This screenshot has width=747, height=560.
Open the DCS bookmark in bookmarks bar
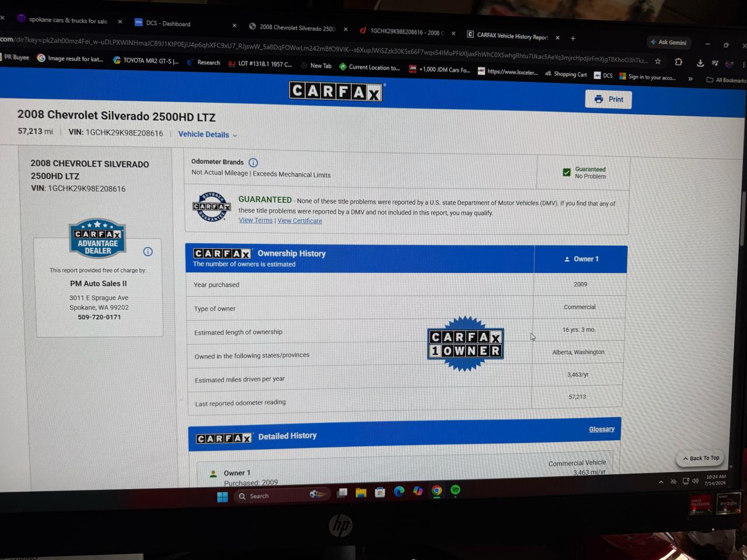pos(603,75)
